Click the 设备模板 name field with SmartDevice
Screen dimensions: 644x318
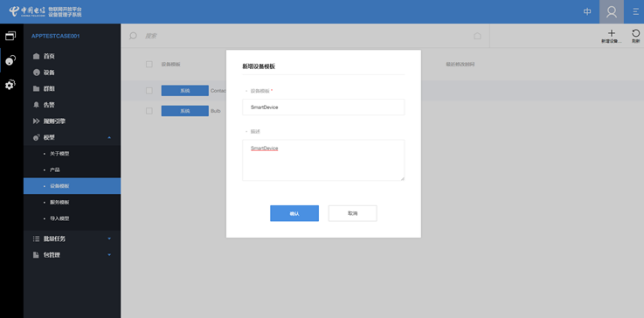pyautogui.click(x=323, y=107)
